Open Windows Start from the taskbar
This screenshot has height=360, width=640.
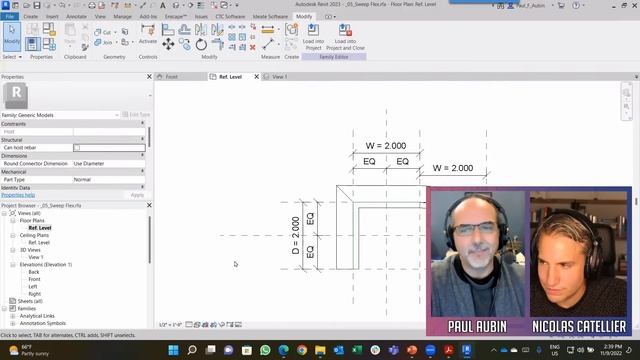[173, 350]
